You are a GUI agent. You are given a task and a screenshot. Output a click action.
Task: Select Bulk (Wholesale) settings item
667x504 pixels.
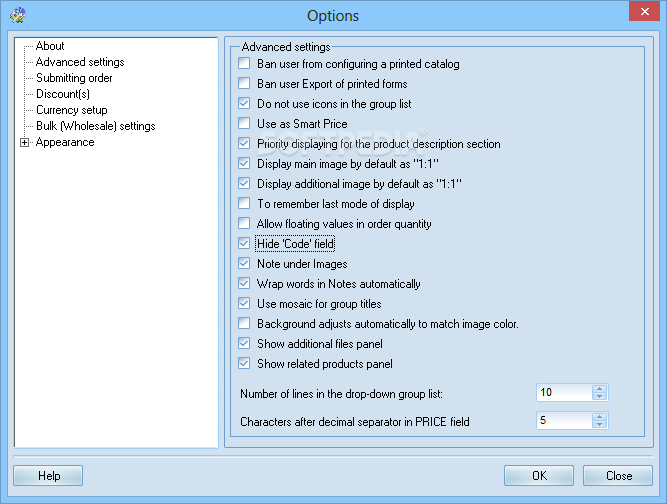click(x=95, y=126)
